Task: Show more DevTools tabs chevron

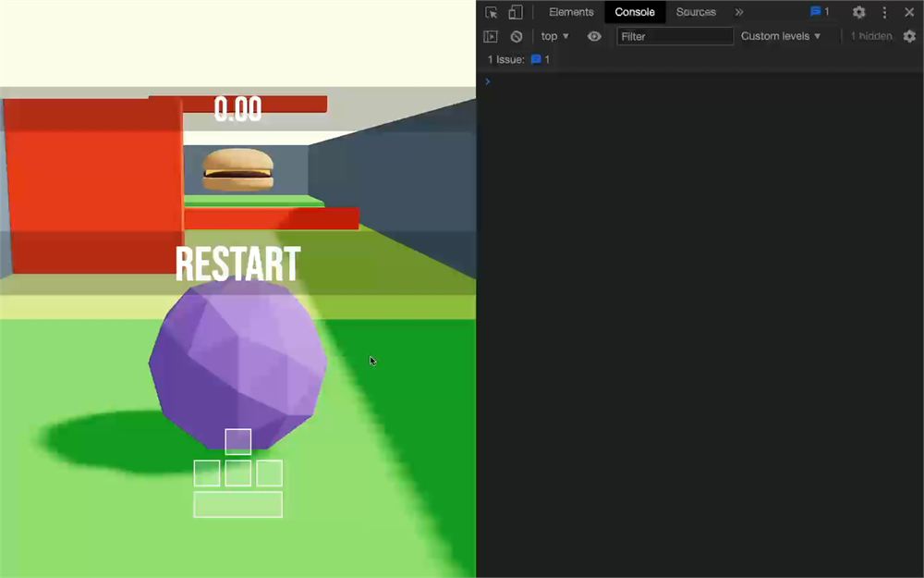Action: point(739,12)
